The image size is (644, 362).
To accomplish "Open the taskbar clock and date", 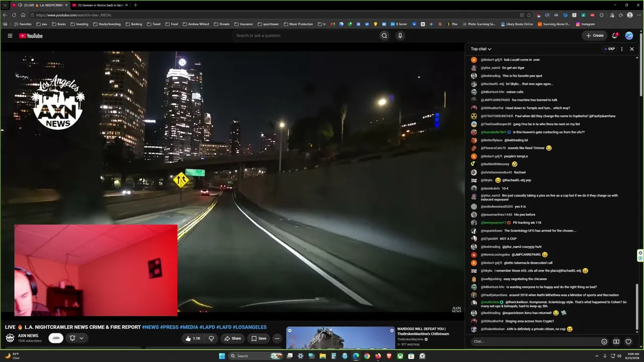I will [x=631, y=356].
